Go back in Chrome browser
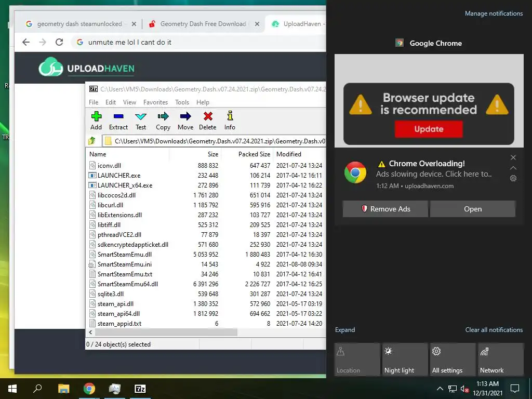The width and height of the screenshot is (532, 399). pos(26,42)
